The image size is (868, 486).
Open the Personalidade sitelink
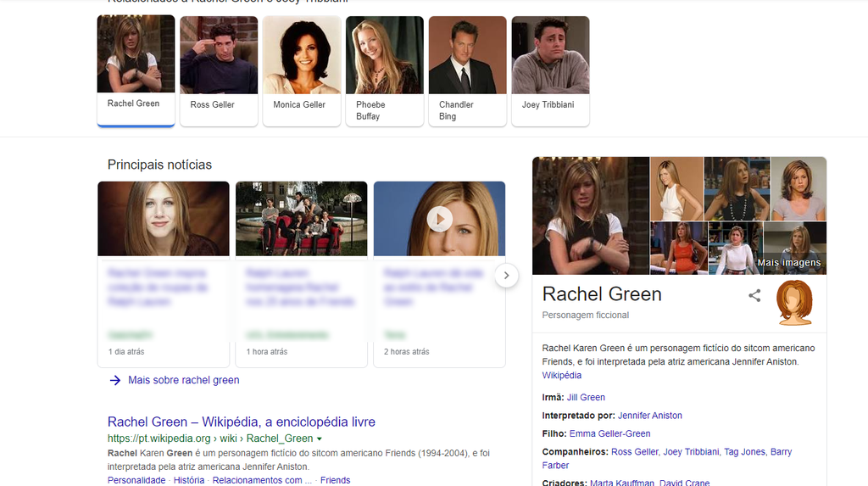click(x=136, y=480)
